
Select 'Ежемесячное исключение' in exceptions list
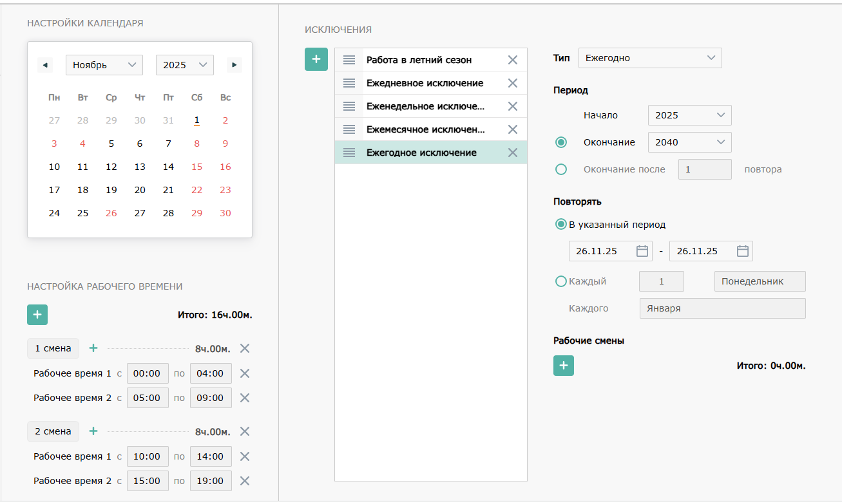[x=425, y=129]
